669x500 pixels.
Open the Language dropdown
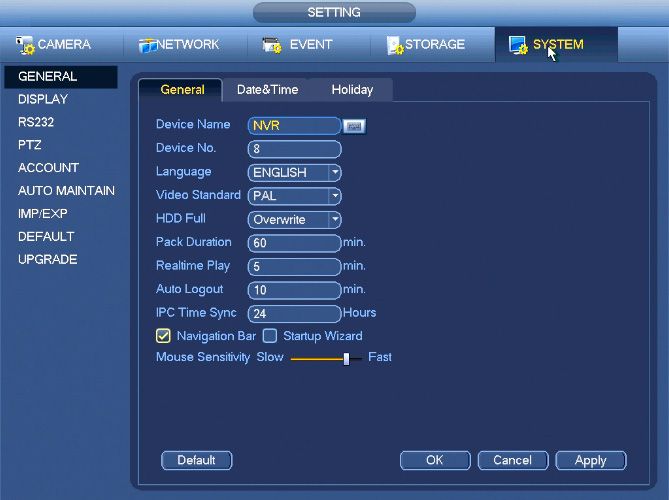pos(295,172)
